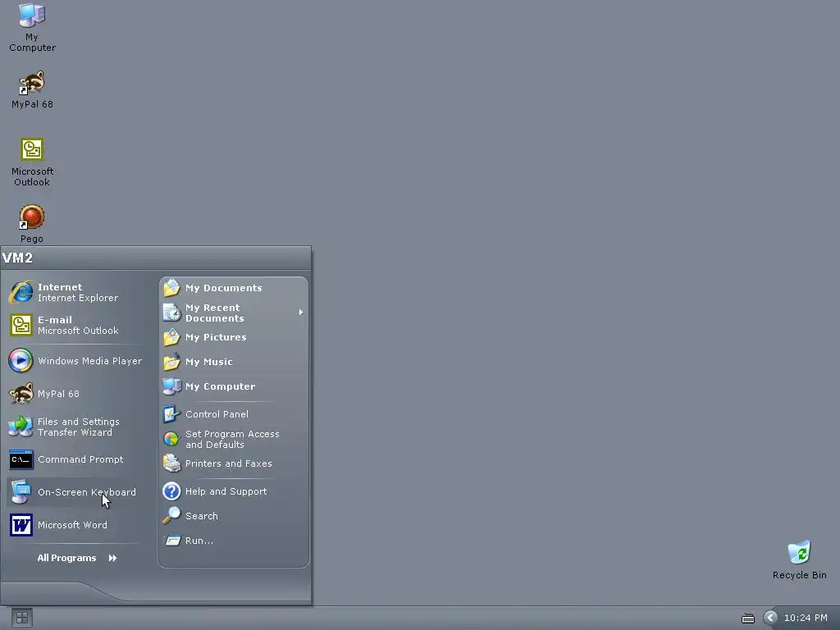Image resolution: width=840 pixels, height=630 pixels.
Task: Click Run icon in Start menu
Action: pos(171,541)
